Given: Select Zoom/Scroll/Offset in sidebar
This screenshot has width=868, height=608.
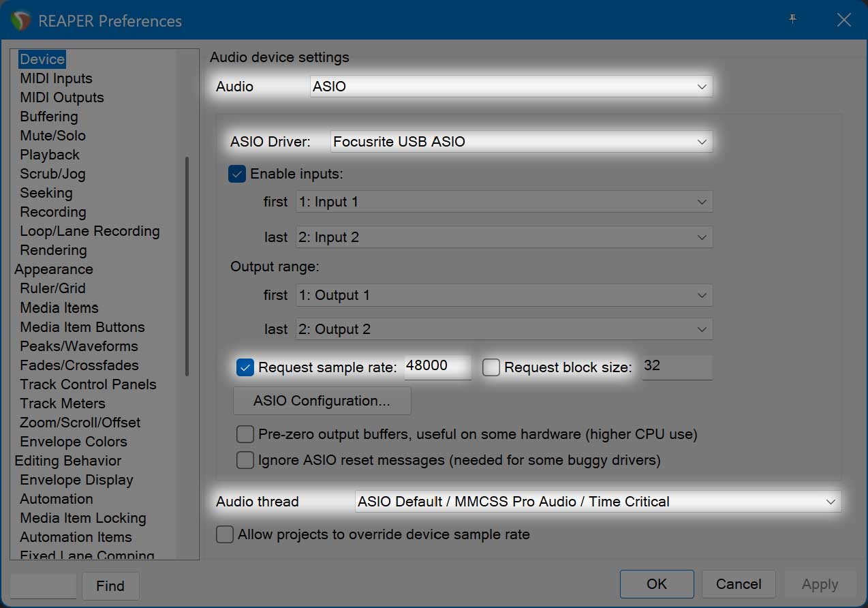Looking at the screenshot, I should point(80,423).
